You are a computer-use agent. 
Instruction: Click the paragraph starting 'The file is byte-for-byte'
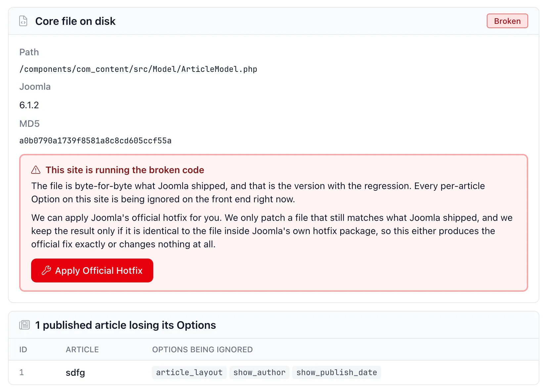[x=258, y=192]
